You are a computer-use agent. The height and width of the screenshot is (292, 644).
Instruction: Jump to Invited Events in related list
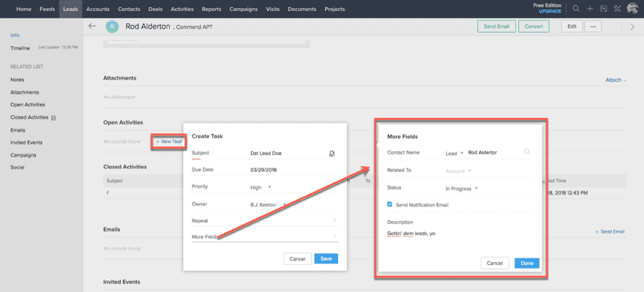(26, 143)
